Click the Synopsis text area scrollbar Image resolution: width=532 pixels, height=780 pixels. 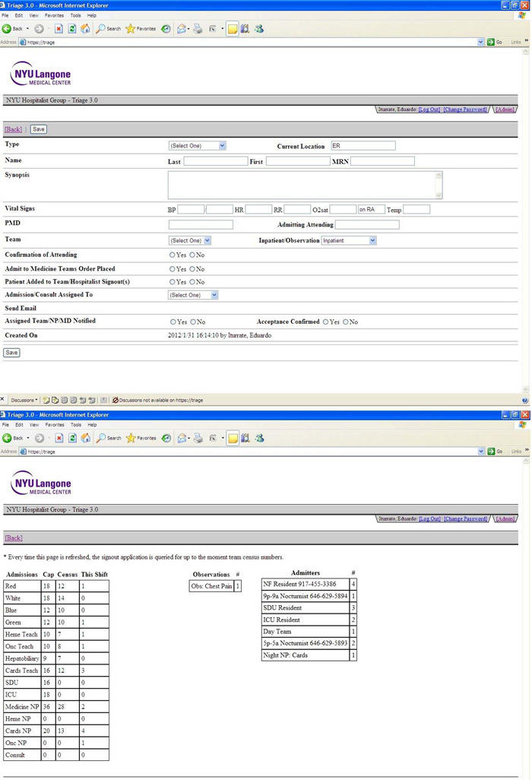pos(439,185)
